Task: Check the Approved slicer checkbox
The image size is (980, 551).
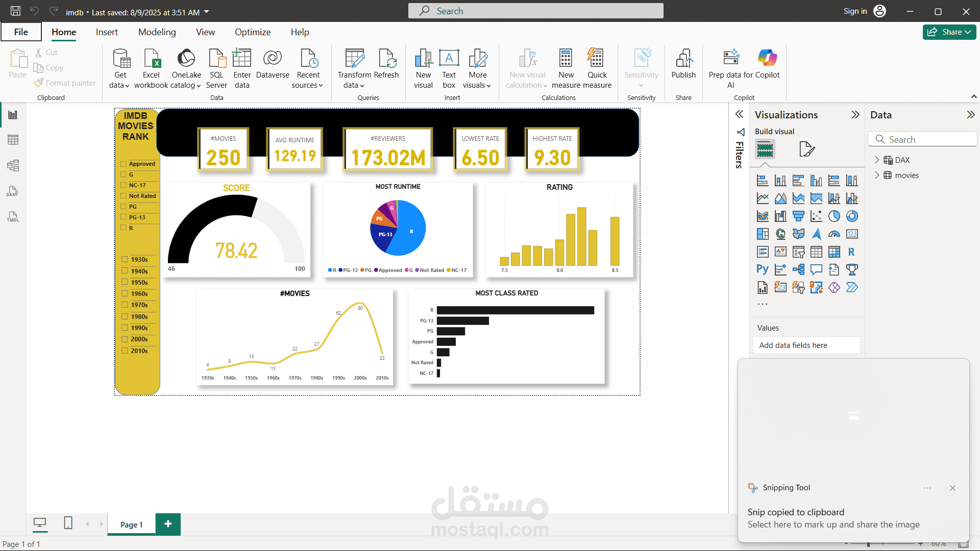Action: (124, 164)
